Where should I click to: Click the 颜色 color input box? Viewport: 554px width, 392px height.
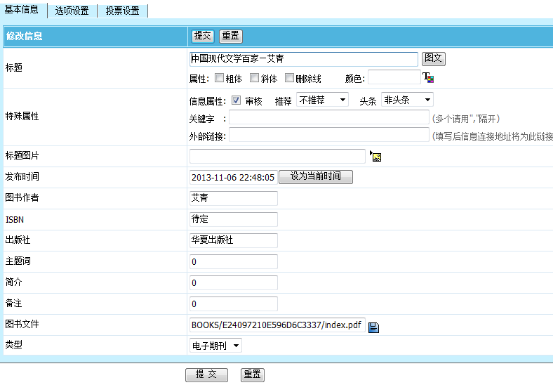394,77
